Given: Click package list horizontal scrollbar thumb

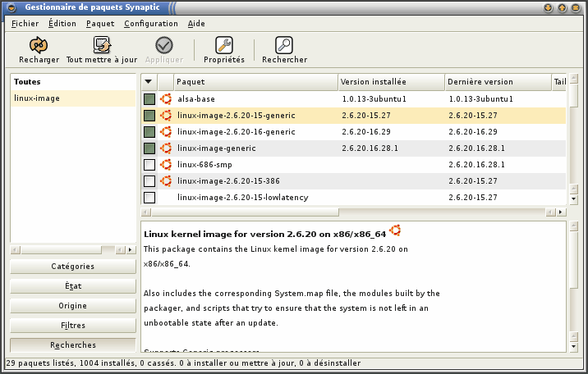Looking at the screenshot, I should point(245,212).
